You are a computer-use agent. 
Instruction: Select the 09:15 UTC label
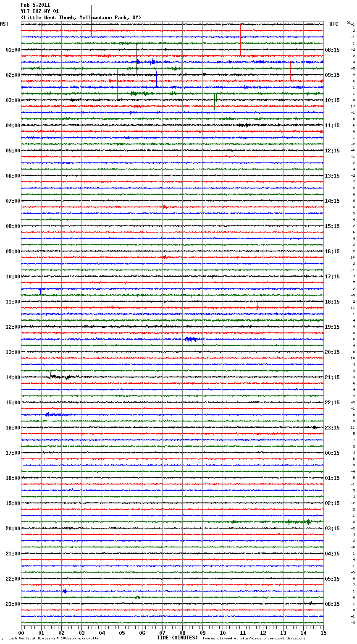[332, 75]
